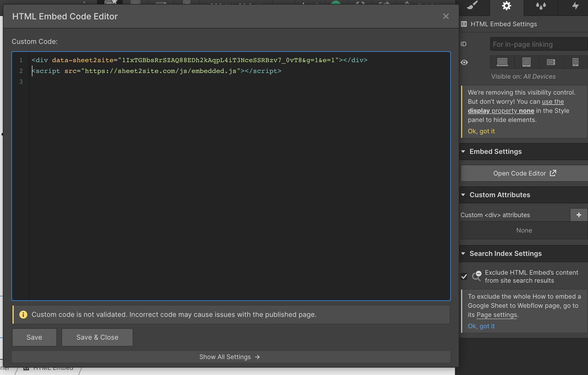588x375 pixels.
Task: Click the Save & Close button
Action: (x=97, y=337)
